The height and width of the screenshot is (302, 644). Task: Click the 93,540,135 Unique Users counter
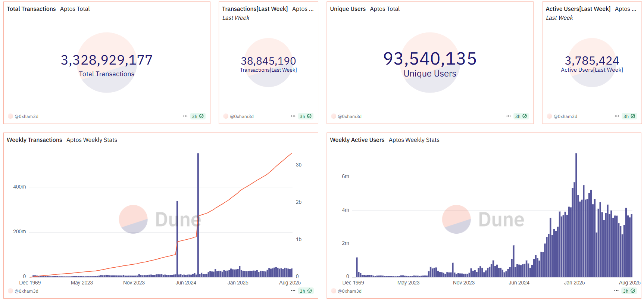pyautogui.click(x=430, y=63)
